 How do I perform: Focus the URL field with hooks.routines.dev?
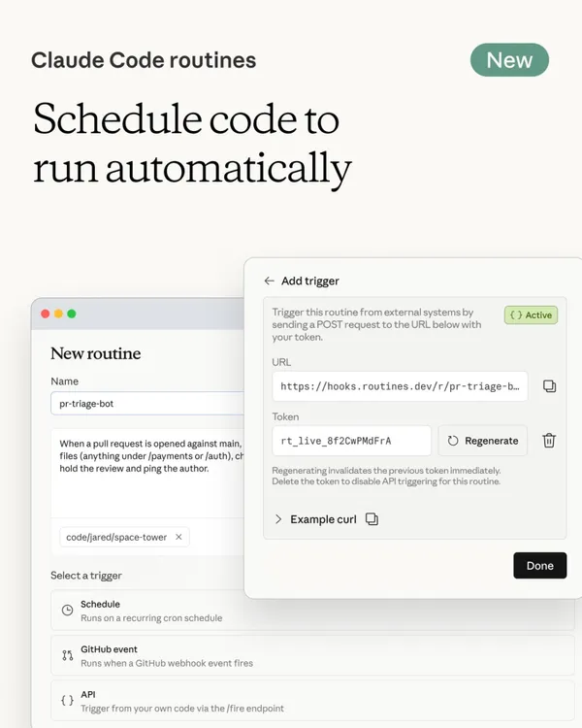tap(400, 386)
